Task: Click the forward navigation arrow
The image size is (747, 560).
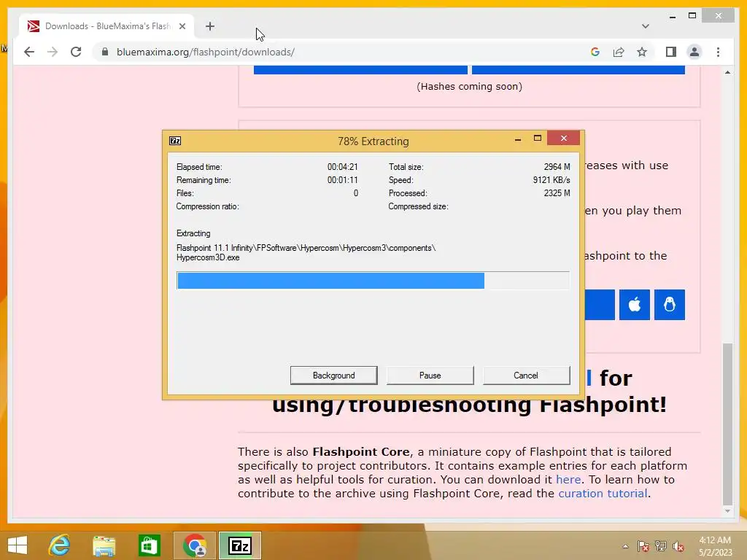Action: coord(53,52)
